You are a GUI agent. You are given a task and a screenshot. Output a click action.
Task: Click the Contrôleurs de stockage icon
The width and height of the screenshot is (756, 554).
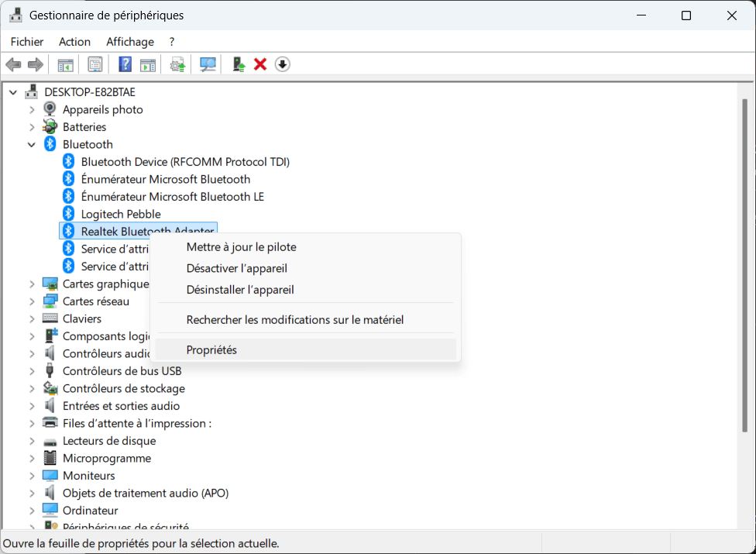click(x=50, y=387)
